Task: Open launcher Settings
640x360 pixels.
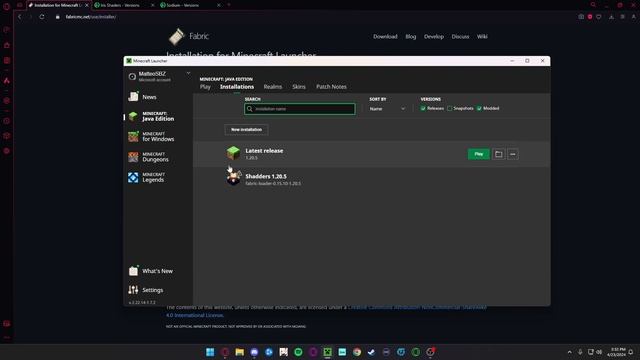Action: [x=146, y=290]
